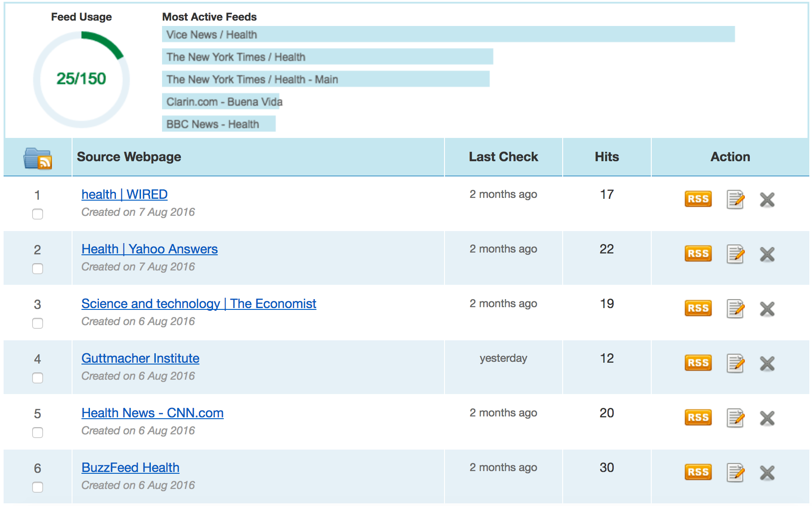
Task: Open the health | WIRED link
Action: click(124, 194)
